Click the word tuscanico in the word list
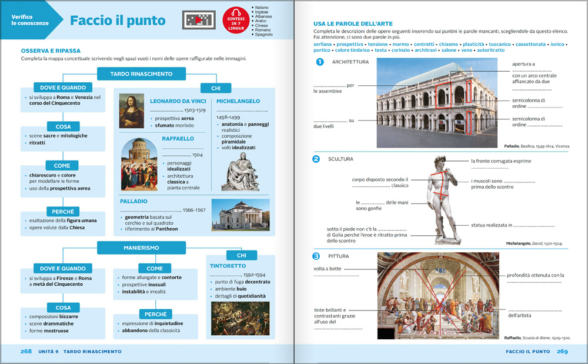 click(499, 44)
